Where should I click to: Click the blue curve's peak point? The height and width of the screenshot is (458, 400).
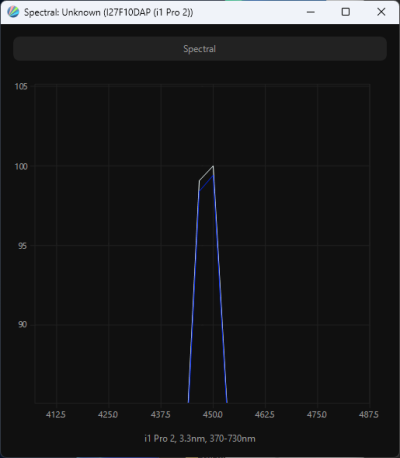point(213,175)
